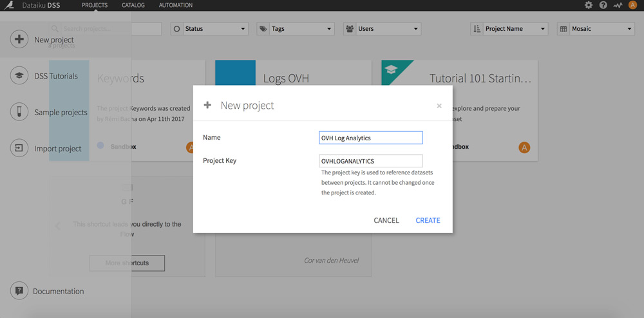
Task: Open the Automation menu
Action: pos(175,5)
